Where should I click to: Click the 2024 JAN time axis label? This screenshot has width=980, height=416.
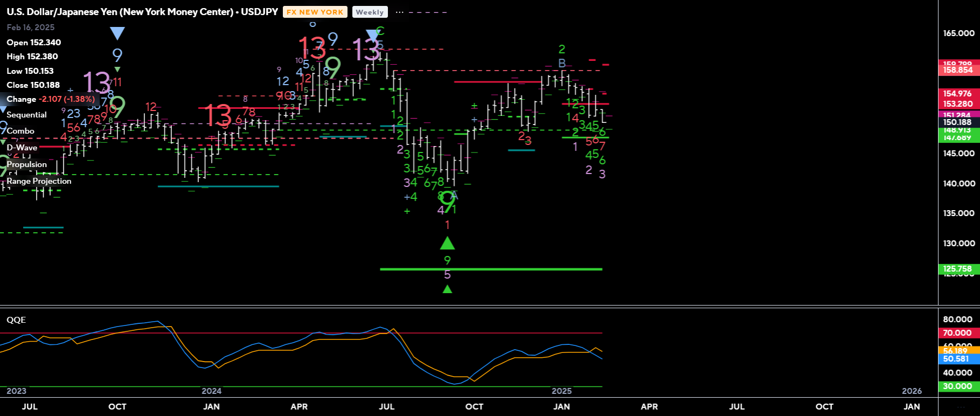(x=211, y=406)
